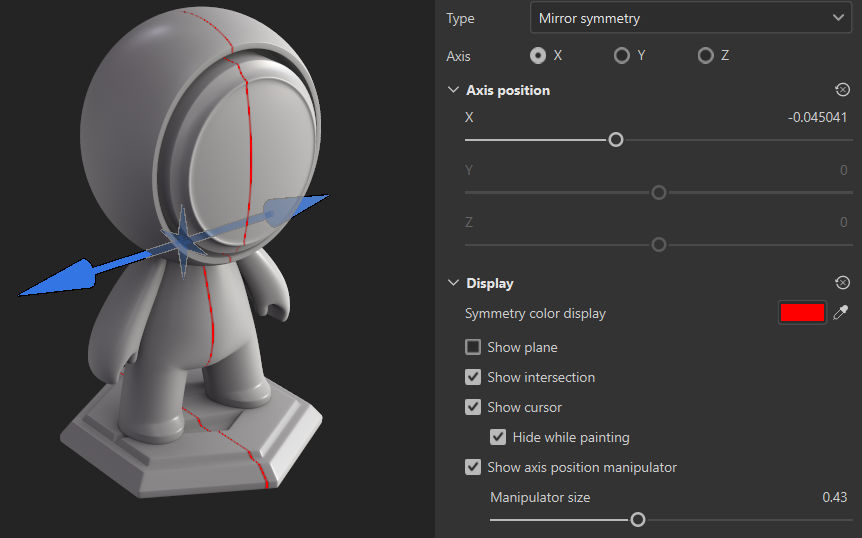Click the disabled Z position slider handle
The height and width of the screenshot is (538, 862).
click(x=659, y=245)
